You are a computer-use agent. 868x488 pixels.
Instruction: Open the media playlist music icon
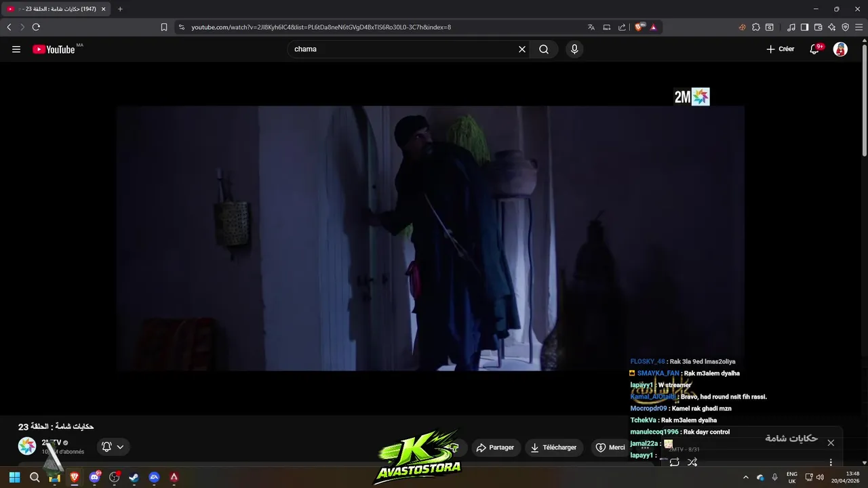(x=791, y=27)
